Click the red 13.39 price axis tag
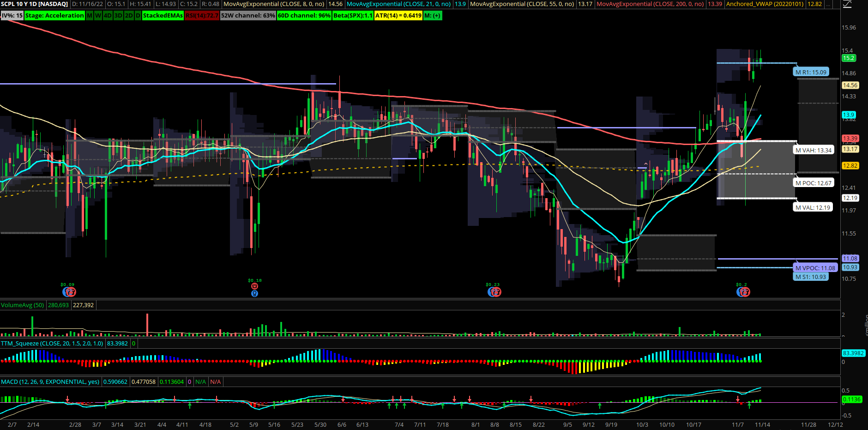The image size is (868, 430). pos(850,138)
